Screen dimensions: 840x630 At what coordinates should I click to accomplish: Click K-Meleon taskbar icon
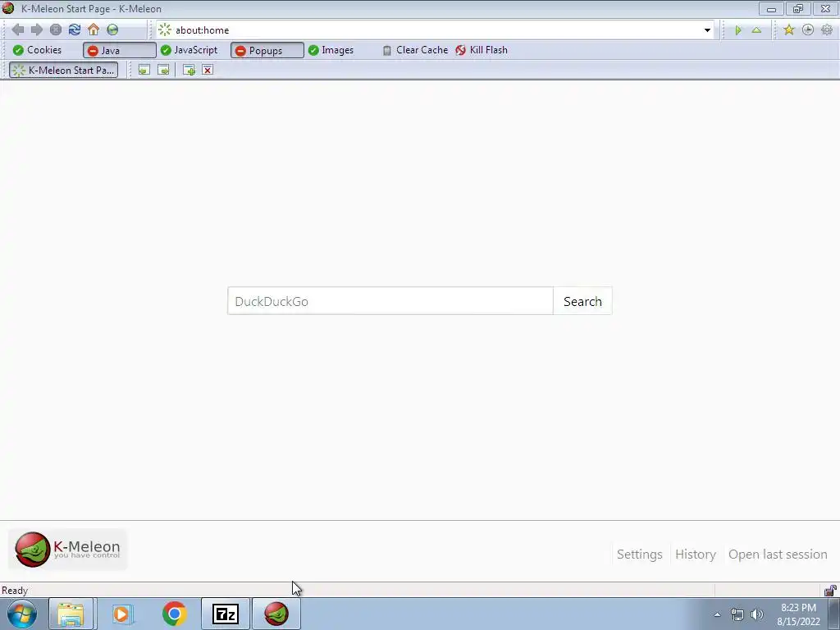(x=276, y=614)
